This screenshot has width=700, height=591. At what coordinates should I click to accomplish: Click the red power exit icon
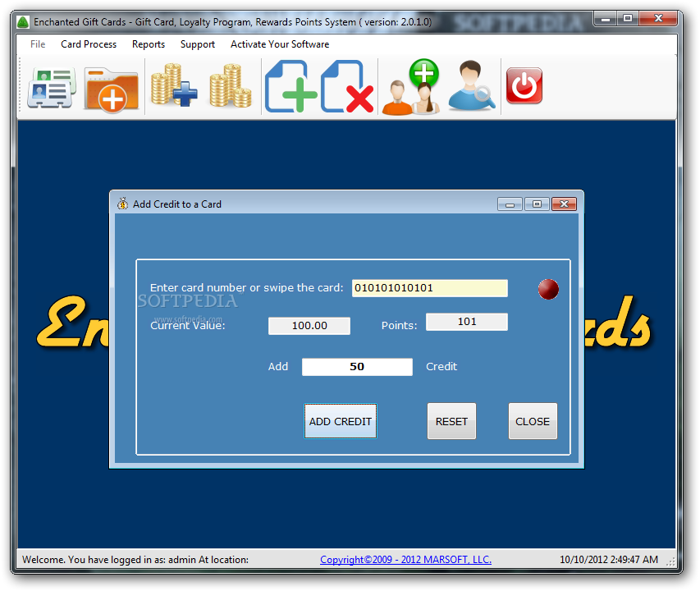click(524, 85)
